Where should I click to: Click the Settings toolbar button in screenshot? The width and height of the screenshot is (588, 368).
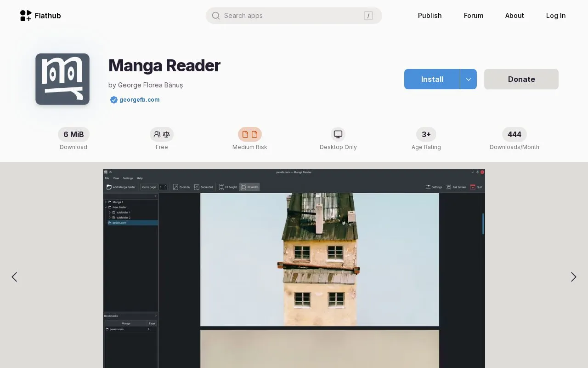pyautogui.click(x=434, y=187)
